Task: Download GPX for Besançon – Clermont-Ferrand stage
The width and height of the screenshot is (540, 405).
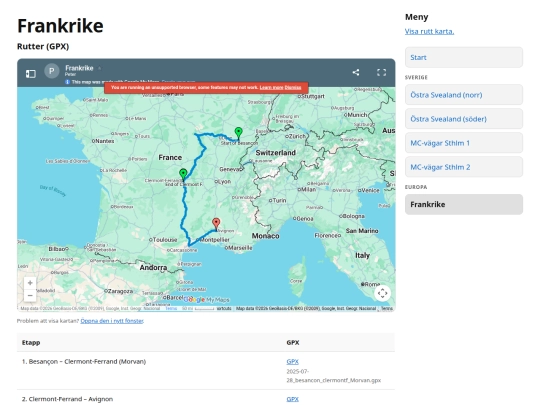Action: pos(292,362)
